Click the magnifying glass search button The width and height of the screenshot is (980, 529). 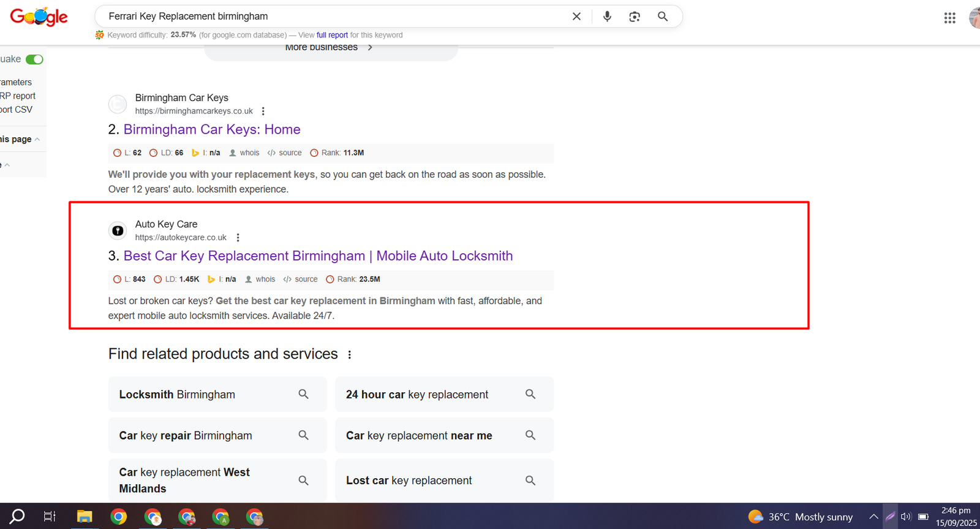(x=663, y=17)
